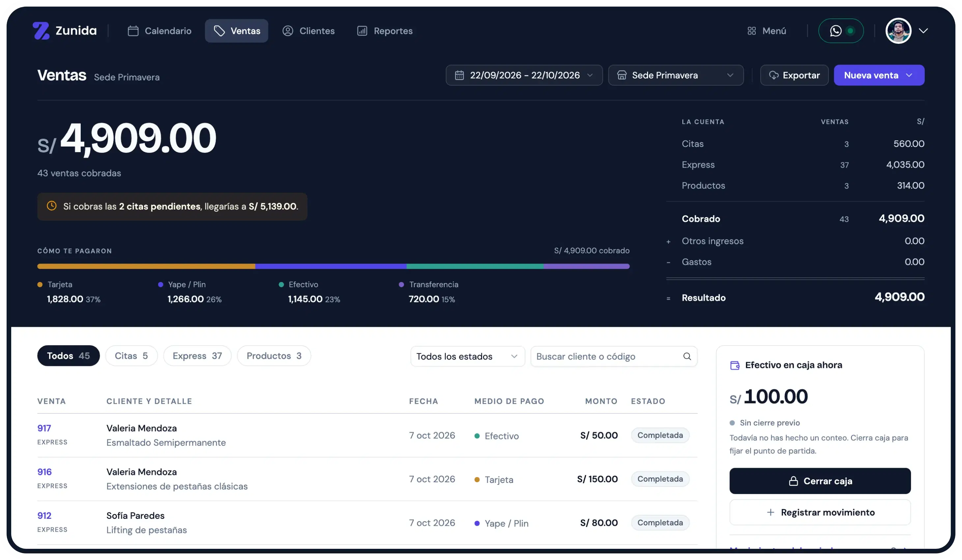The width and height of the screenshot is (962, 560).
Task: Select the Express 37 filter tab
Action: pyautogui.click(x=197, y=356)
